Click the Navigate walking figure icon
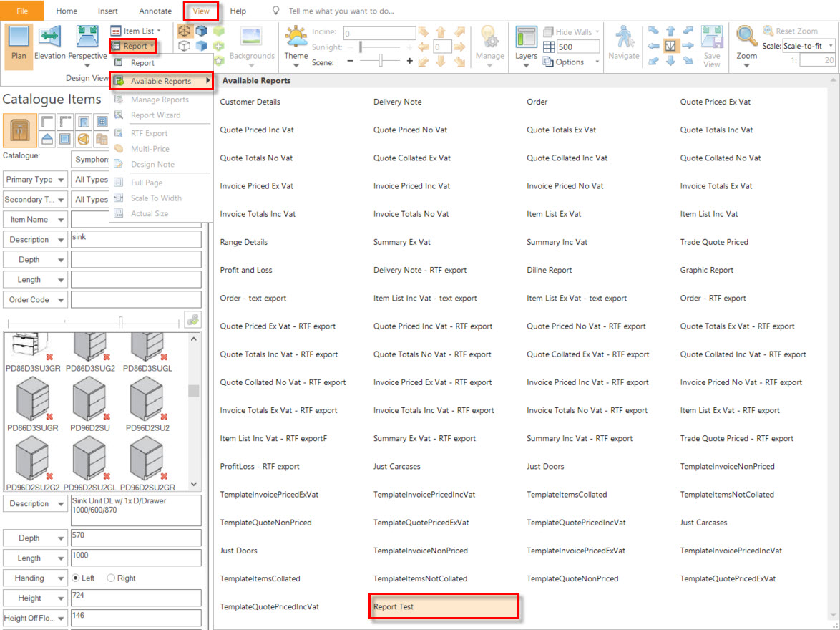840x630 pixels. click(x=624, y=37)
